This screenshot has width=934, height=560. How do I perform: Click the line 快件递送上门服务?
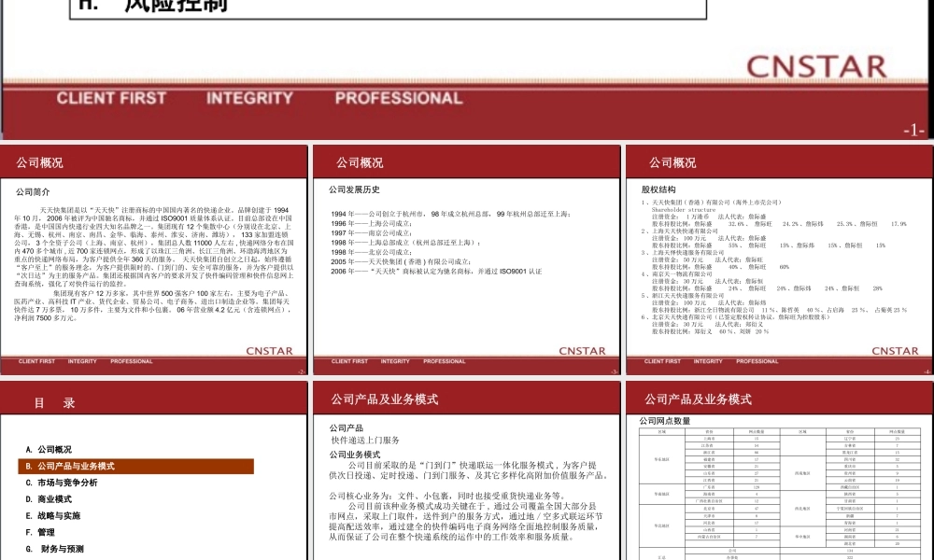[365, 441]
